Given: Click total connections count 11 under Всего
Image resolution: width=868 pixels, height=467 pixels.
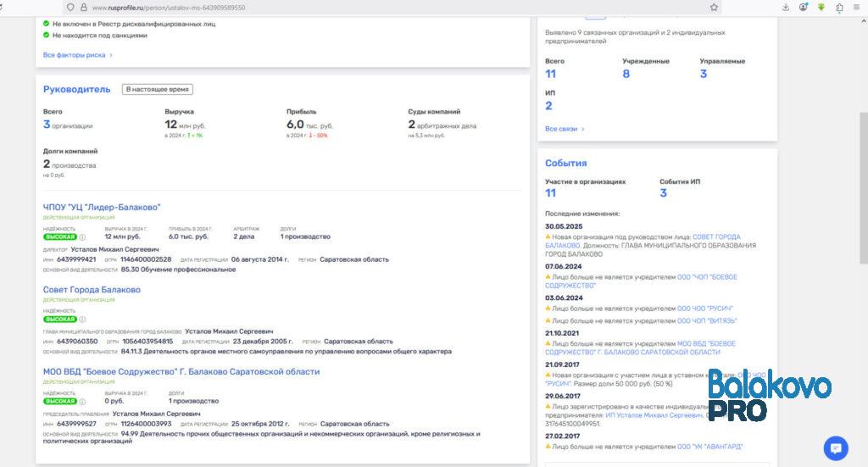Looking at the screenshot, I should (550, 74).
